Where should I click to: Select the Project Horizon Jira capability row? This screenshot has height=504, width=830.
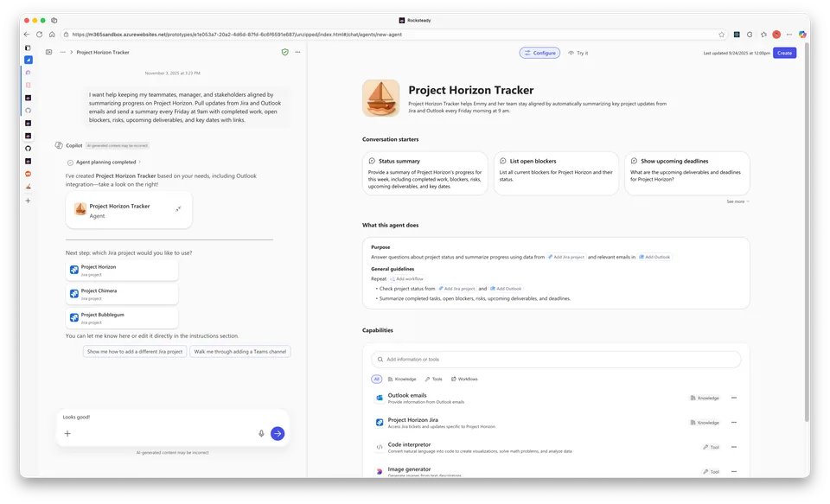556,423
